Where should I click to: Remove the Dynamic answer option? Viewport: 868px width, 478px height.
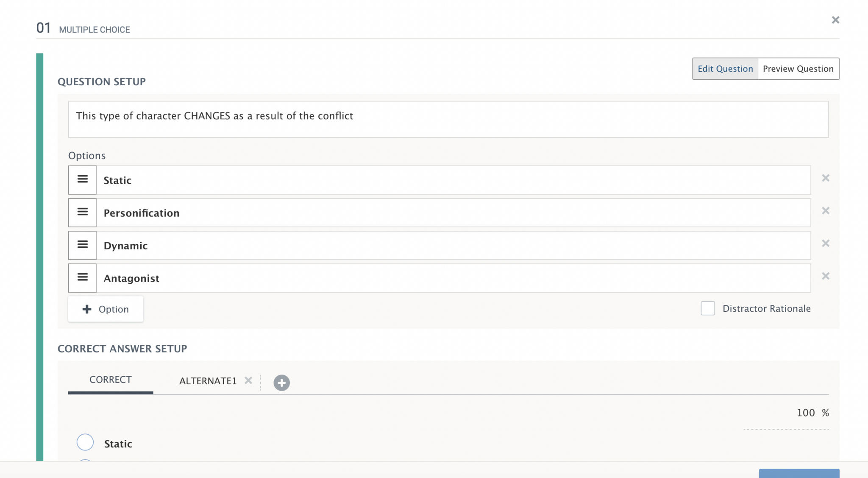pos(825,243)
